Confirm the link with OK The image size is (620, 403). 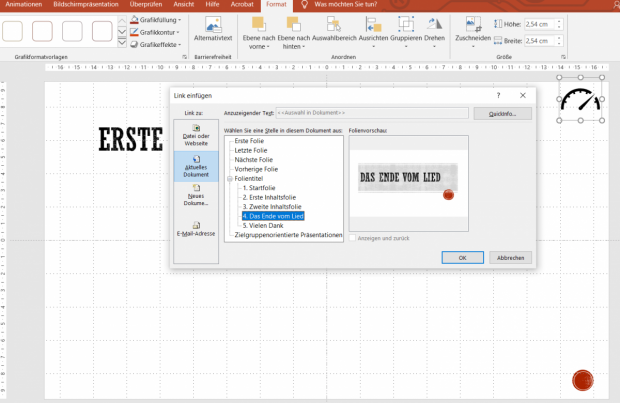[462, 257]
